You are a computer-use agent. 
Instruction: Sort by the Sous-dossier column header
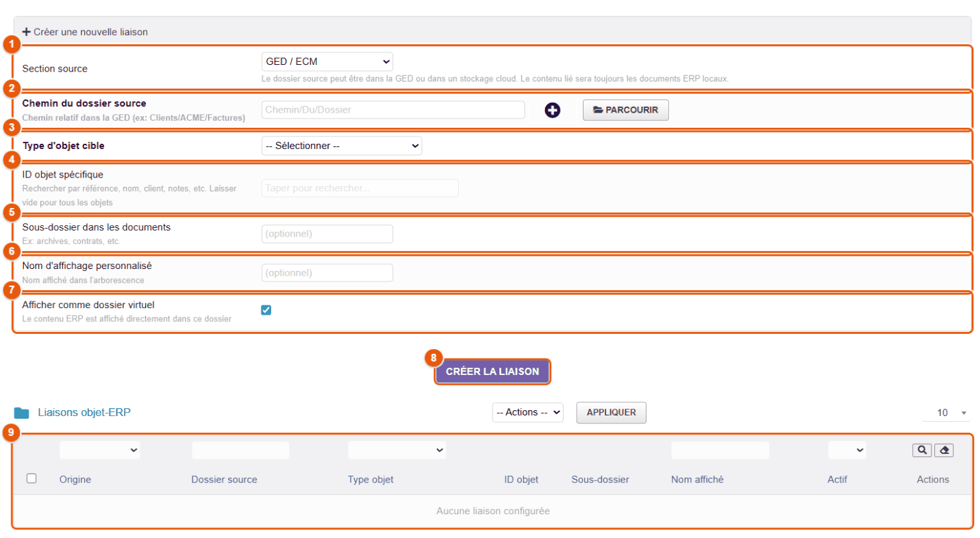[x=600, y=479]
